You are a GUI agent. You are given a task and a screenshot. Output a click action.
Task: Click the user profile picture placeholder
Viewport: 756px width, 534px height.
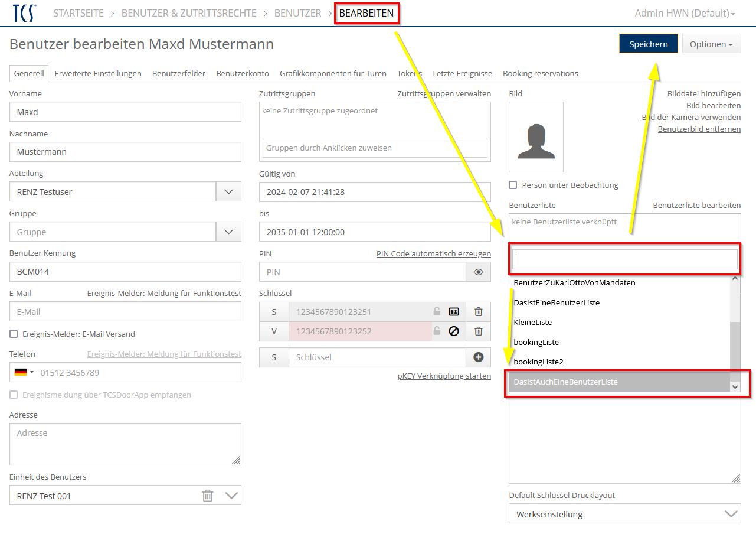pyautogui.click(x=536, y=137)
